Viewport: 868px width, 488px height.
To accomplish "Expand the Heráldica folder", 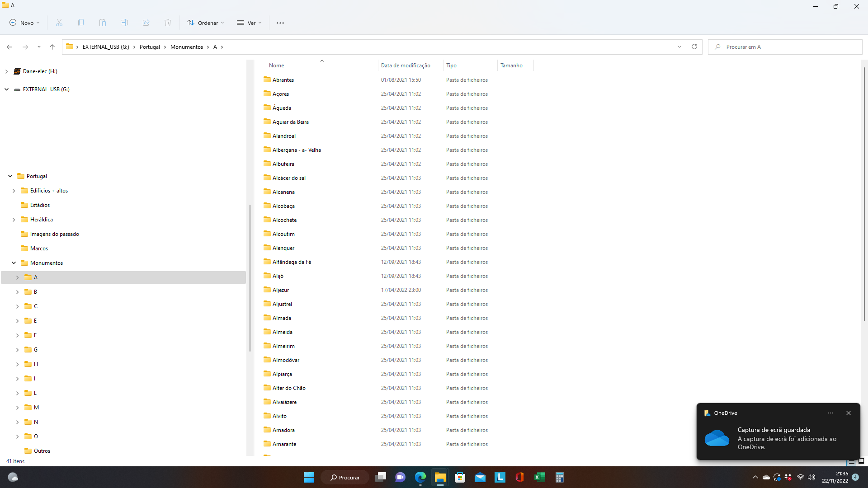I will pos(14,220).
